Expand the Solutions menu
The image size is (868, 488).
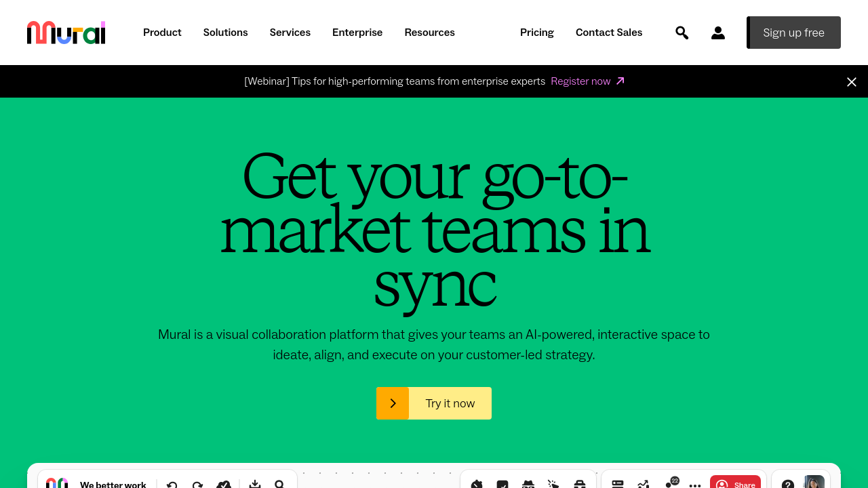point(225,33)
